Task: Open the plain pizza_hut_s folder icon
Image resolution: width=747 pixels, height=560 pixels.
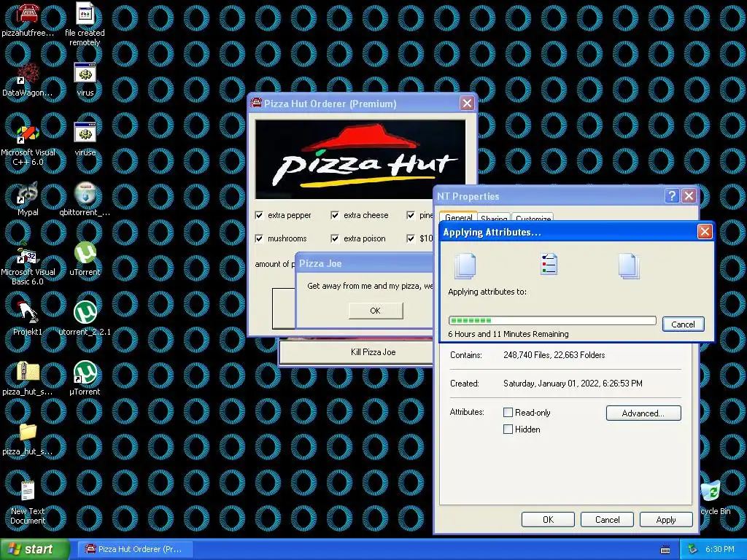Action: (x=28, y=432)
